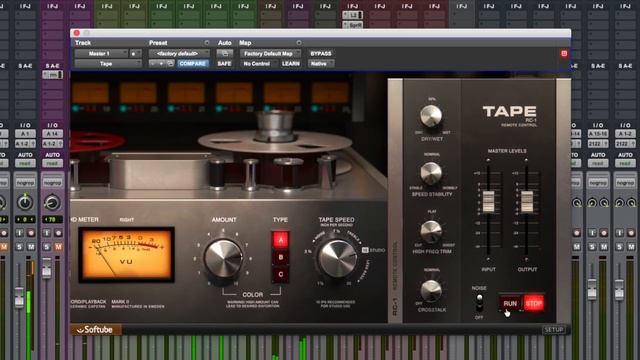The image size is (640, 360).
Task: Click pan knob on track left of purple track
Action: click(25, 202)
